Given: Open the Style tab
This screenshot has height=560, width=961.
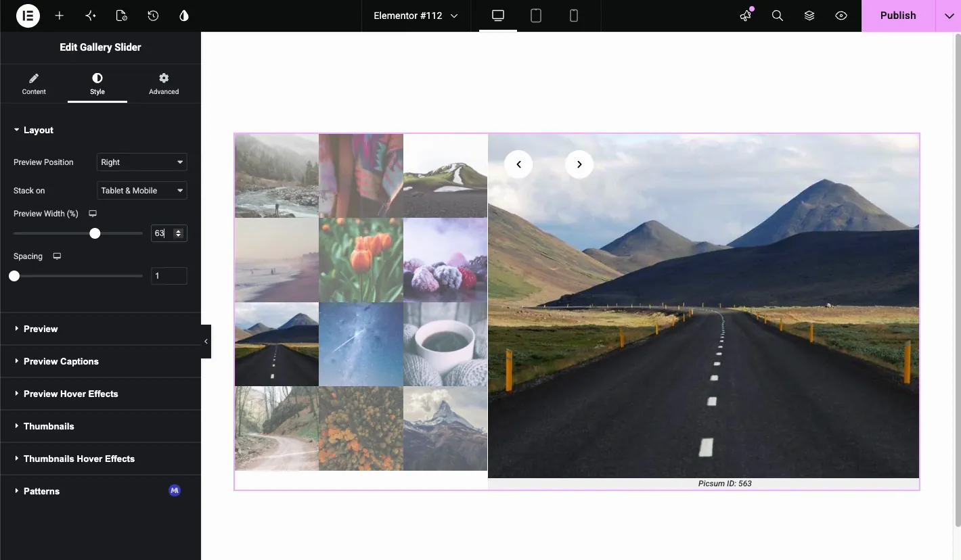Looking at the screenshot, I should pos(97,85).
